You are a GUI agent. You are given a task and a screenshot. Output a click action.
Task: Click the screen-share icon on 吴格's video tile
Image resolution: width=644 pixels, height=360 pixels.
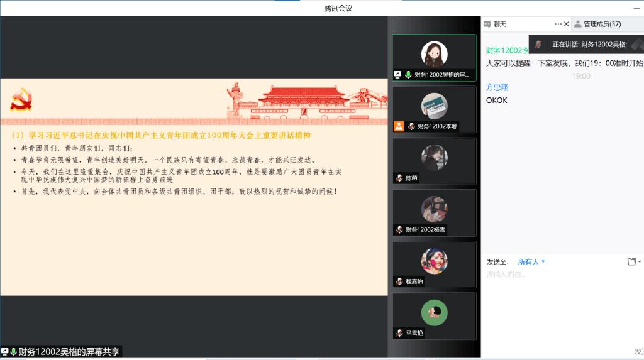[397, 74]
